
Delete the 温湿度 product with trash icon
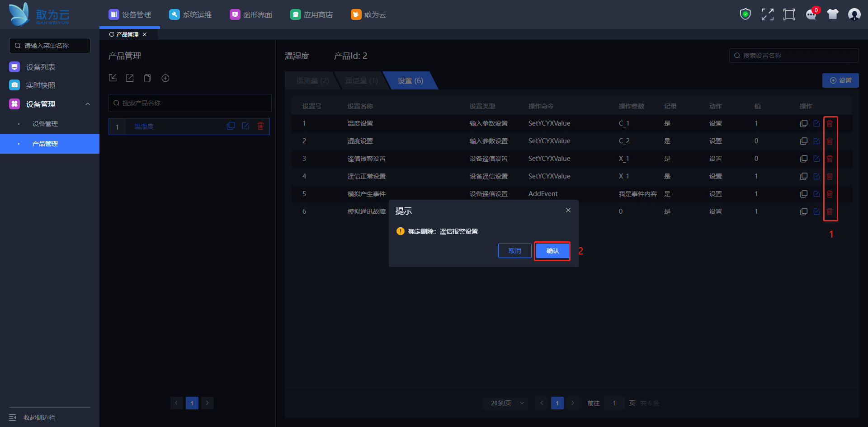click(260, 126)
